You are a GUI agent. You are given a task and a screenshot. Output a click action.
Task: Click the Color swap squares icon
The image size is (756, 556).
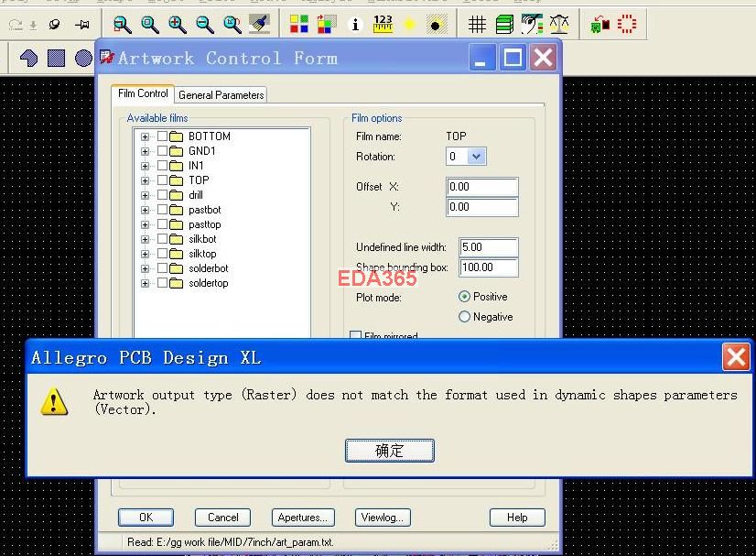click(327, 24)
